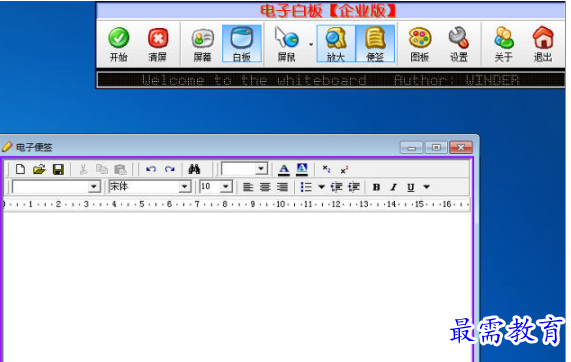This screenshot has width=571, height=362.
Task: Toggle the 白板 whiteboard mode
Action: (242, 44)
